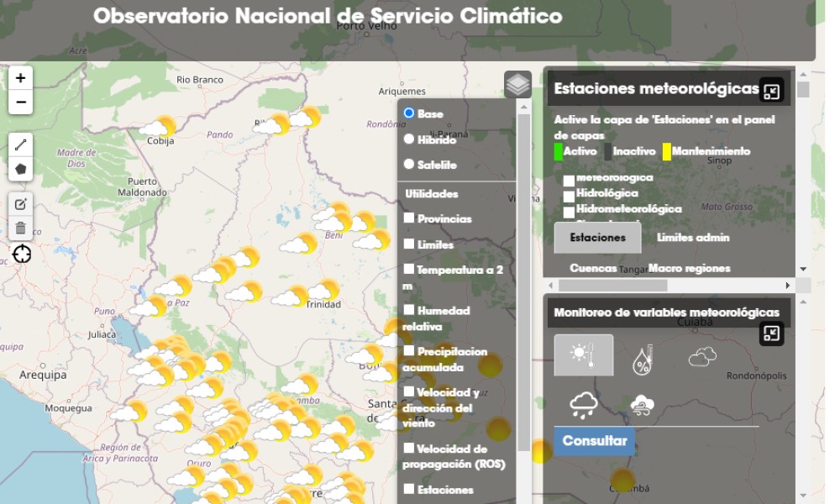Activate the locate-me crosshair icon

point(22,254)
